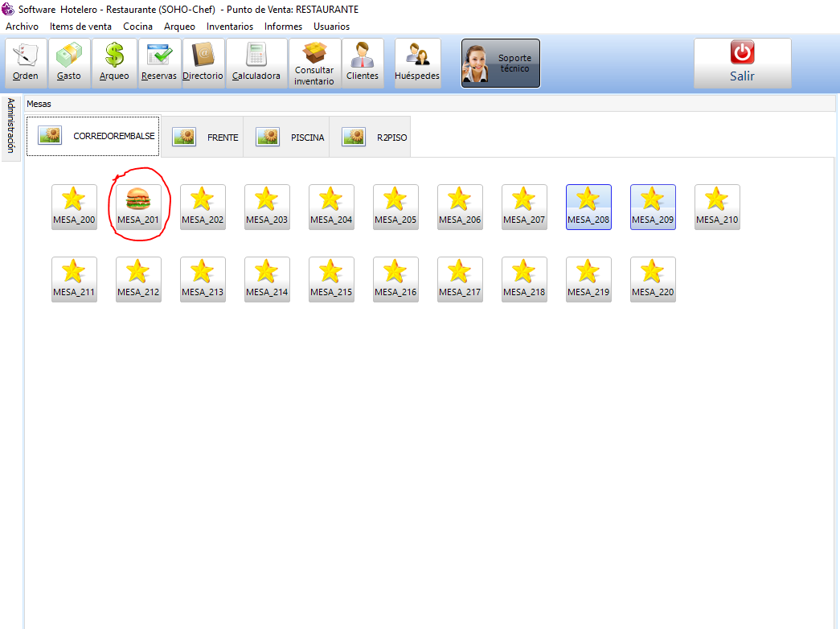This screenshot has height=629, width=840.
Task: Open the Huéspedes toolbar icon
Action: tap(417, 63)
